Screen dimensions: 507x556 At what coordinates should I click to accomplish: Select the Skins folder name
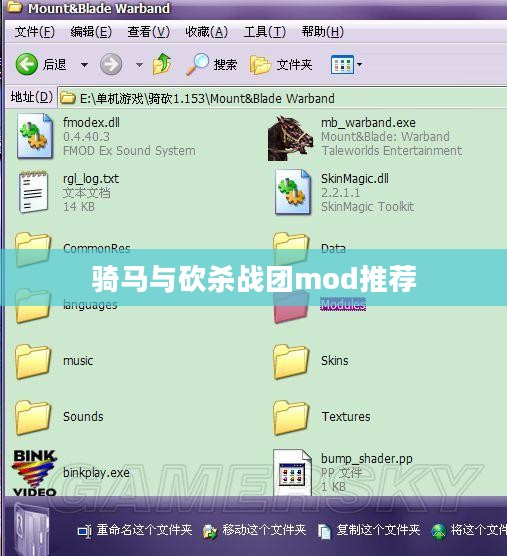(x=335, y=361)
